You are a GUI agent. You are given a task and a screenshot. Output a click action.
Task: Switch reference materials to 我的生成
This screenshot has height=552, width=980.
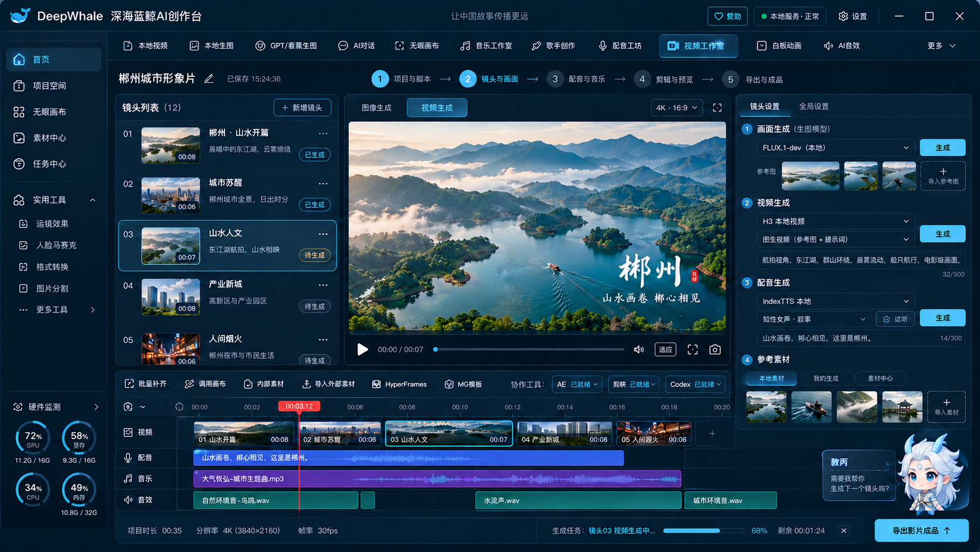pyautogui.click(x=826, y=378)
